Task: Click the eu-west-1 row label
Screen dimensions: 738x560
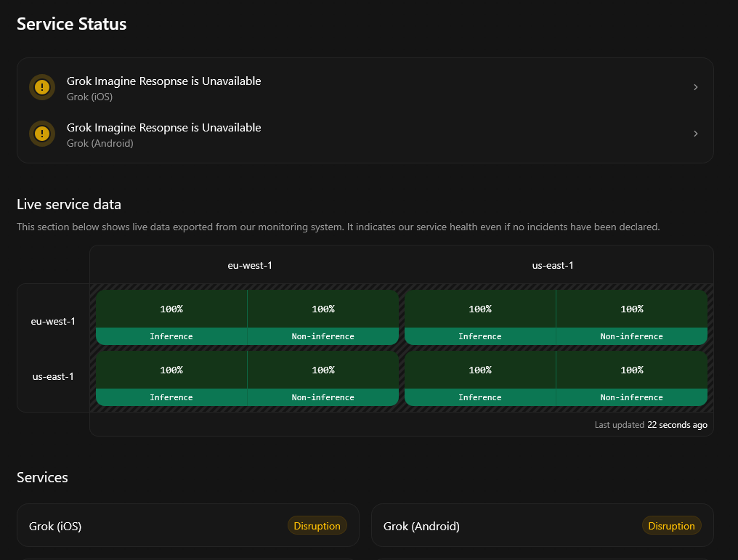Action: (53, 322)
